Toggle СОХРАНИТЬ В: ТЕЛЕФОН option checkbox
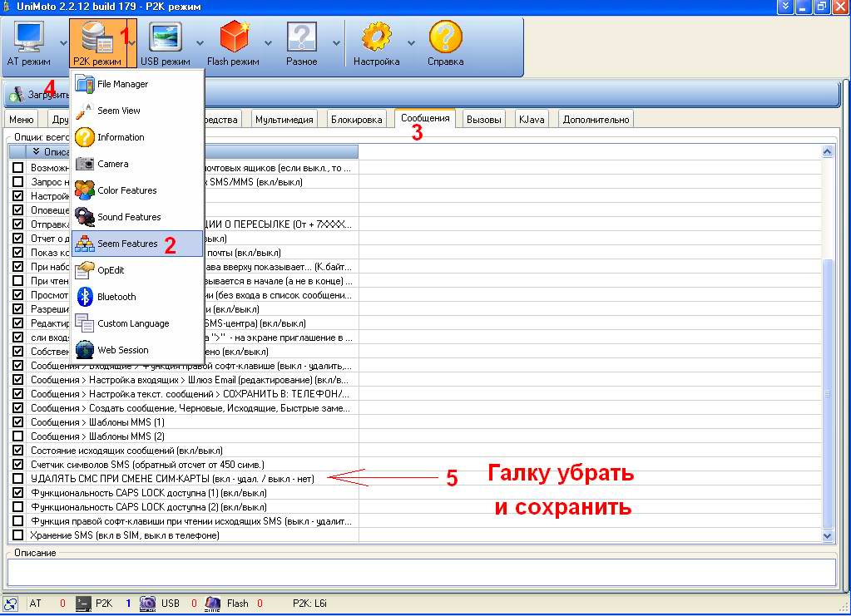 coord(18,394)
